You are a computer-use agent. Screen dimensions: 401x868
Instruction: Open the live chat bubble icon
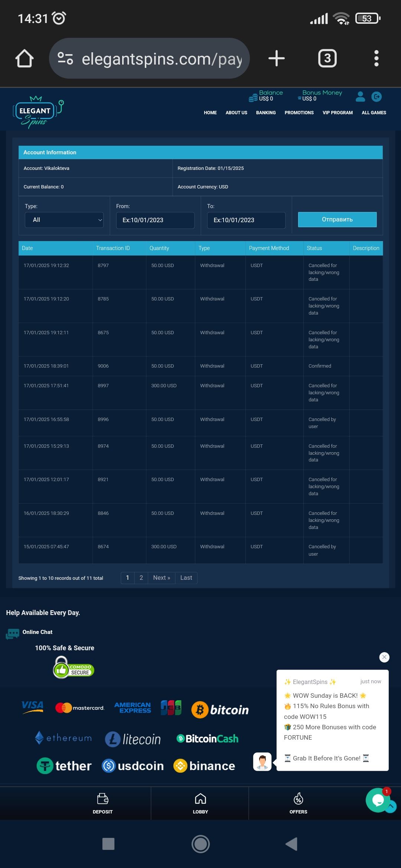pyautogui.click(x=378, y=800)
